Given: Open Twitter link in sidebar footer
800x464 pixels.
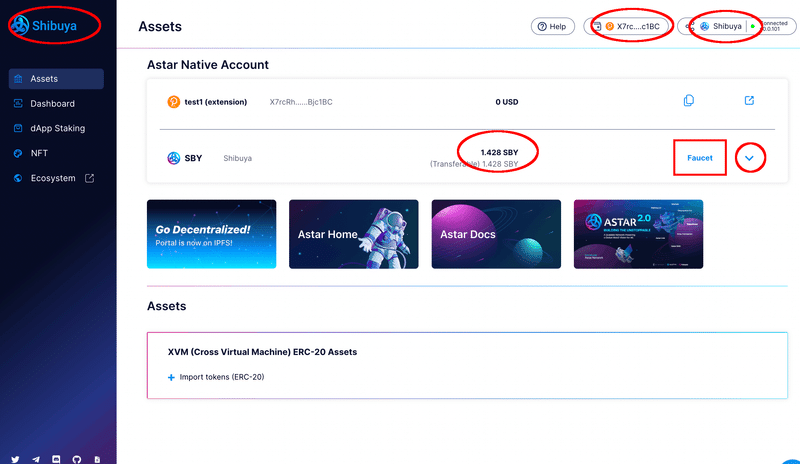Looking at the screenshot, I should click(x=15, y=459).
